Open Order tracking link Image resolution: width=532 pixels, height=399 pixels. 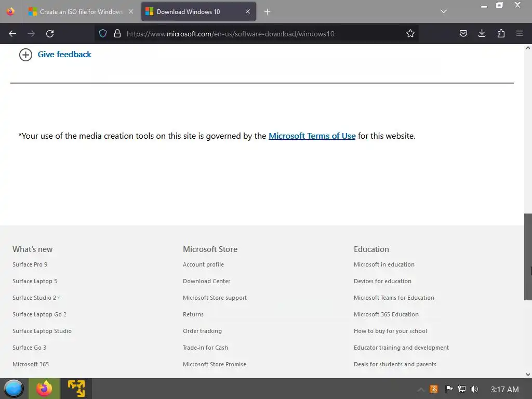click(x=202, y=331)
